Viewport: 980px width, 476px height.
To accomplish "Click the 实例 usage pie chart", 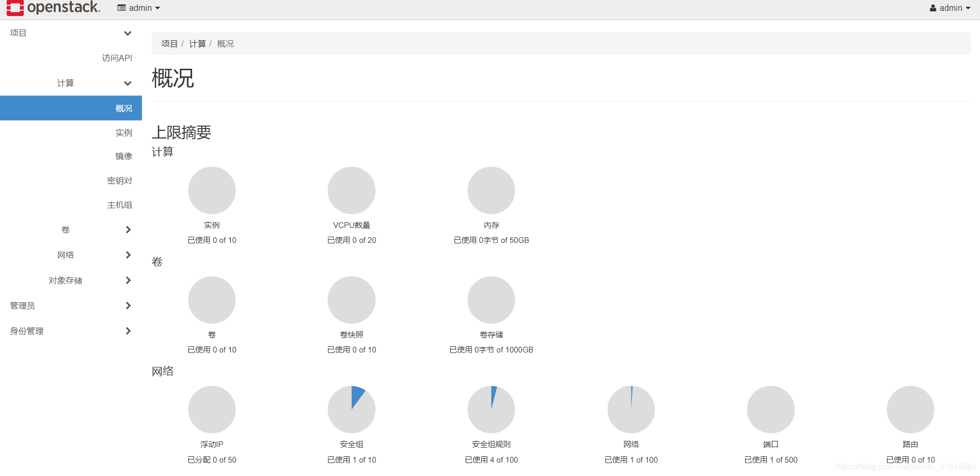I will coord(212,190).
